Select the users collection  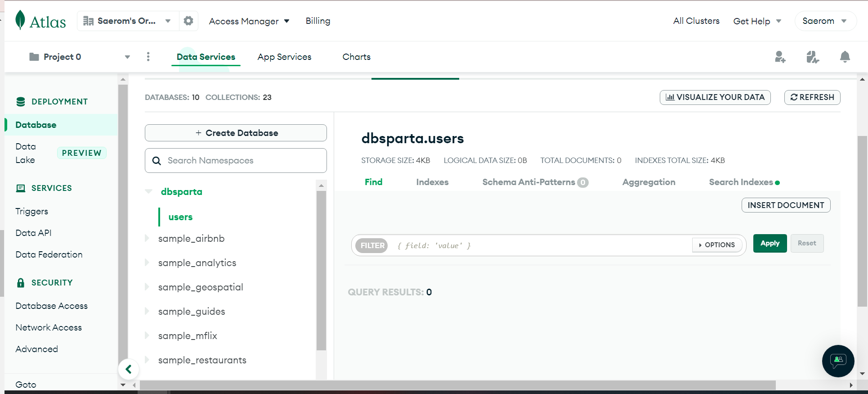click(x=180, y=217)
